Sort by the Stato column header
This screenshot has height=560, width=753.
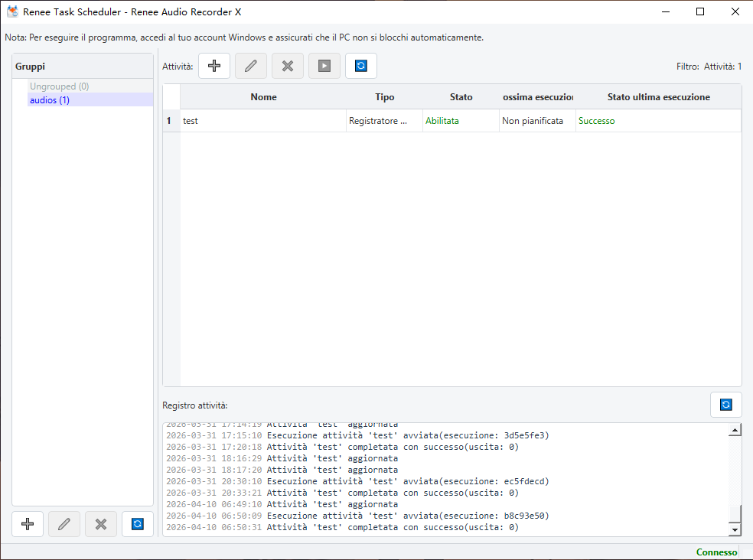click(461, 97)
